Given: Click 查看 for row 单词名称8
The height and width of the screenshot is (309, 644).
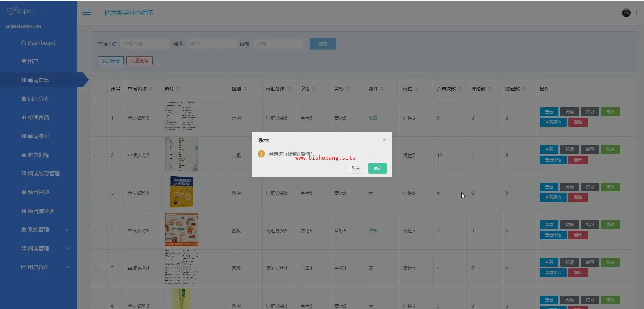Looking at the screenshot, I should tap(549, 112).
